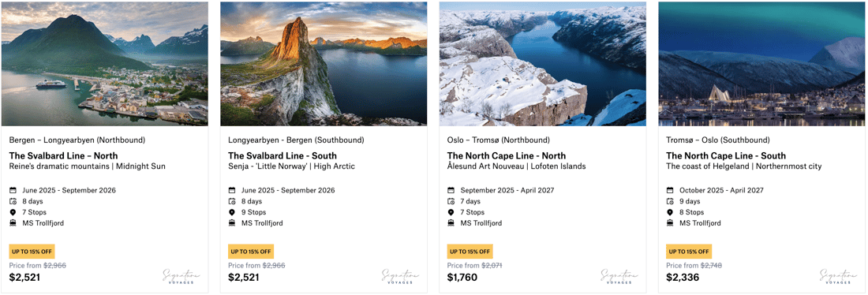Image resolution: width=868 pixels, height=295 pixels.
Task: Select the snowy fjord cliff photo
Action: [x=543, y=64]
